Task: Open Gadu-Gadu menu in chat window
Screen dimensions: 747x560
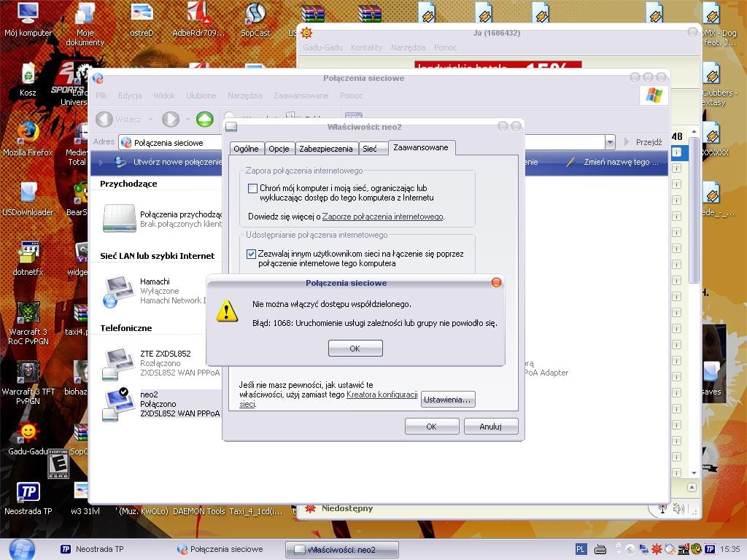Action: point(322,47)
